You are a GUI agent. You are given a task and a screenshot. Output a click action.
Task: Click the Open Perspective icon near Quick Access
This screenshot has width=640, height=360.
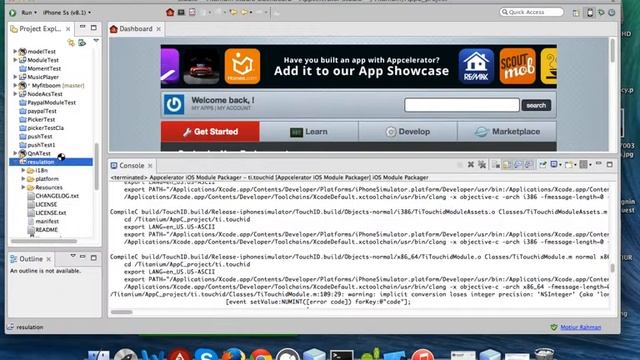tap(576, 13)
